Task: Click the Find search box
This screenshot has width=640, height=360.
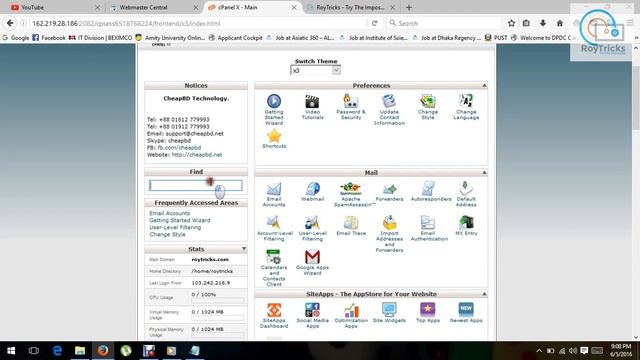Action: [196, 186]
